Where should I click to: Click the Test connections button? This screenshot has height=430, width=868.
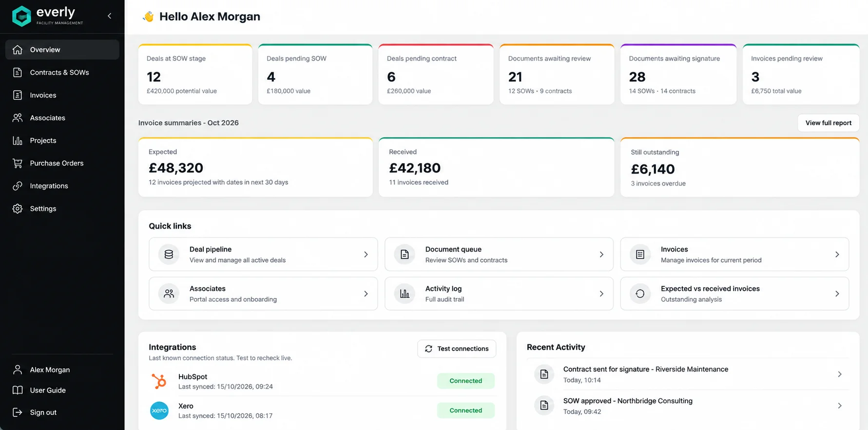[457, 349]
